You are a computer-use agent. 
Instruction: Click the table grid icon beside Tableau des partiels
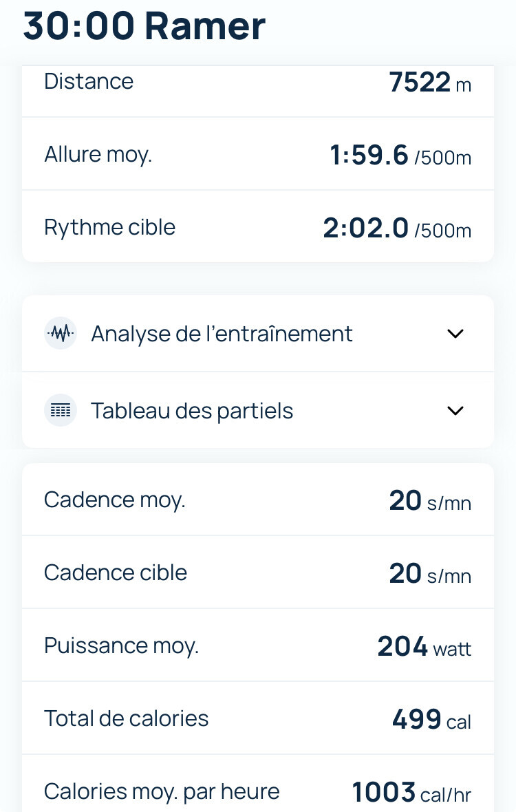point(61,411)
